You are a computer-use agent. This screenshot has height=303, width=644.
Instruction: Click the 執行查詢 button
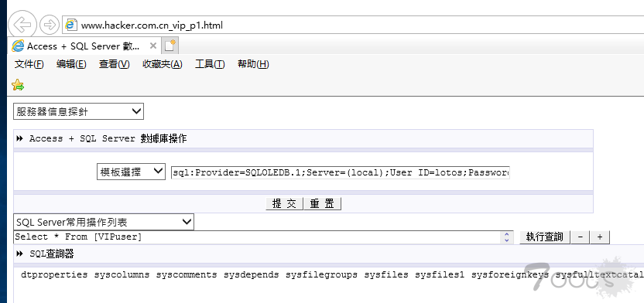coord(545,237)
